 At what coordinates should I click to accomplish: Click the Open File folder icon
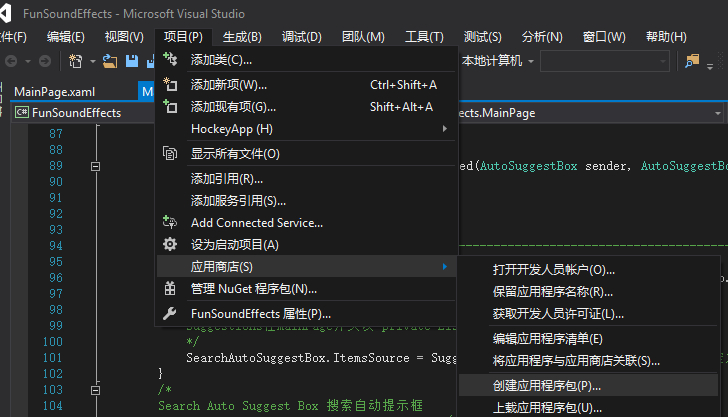coord(110,61)
